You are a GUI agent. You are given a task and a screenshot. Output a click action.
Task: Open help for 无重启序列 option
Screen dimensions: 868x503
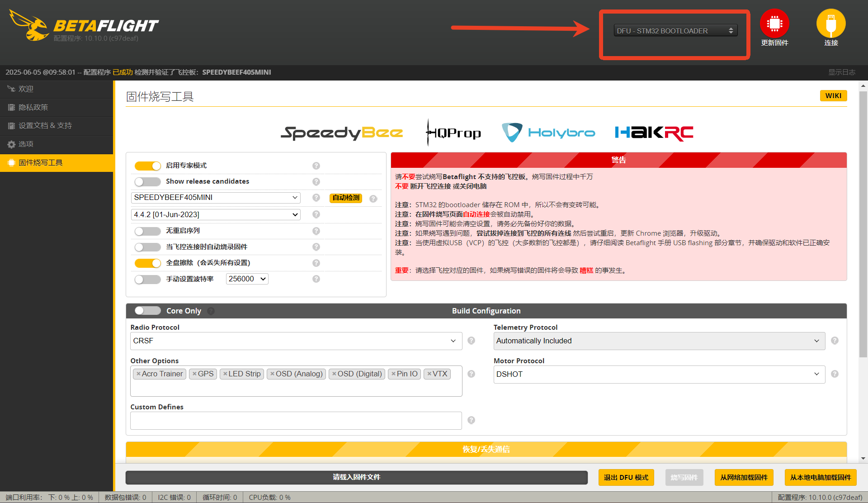click(316, 231)
